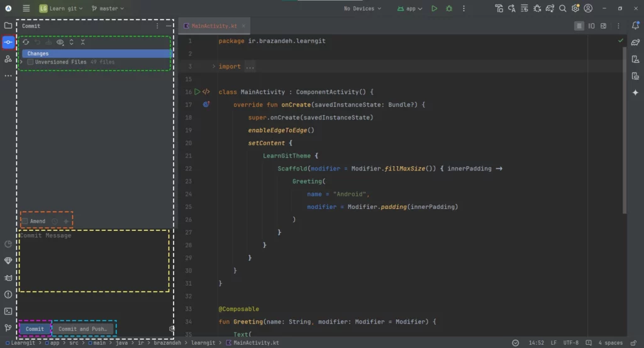Open app run configuration dropdown
Screen dimensions: 644x348
point(410,8)
